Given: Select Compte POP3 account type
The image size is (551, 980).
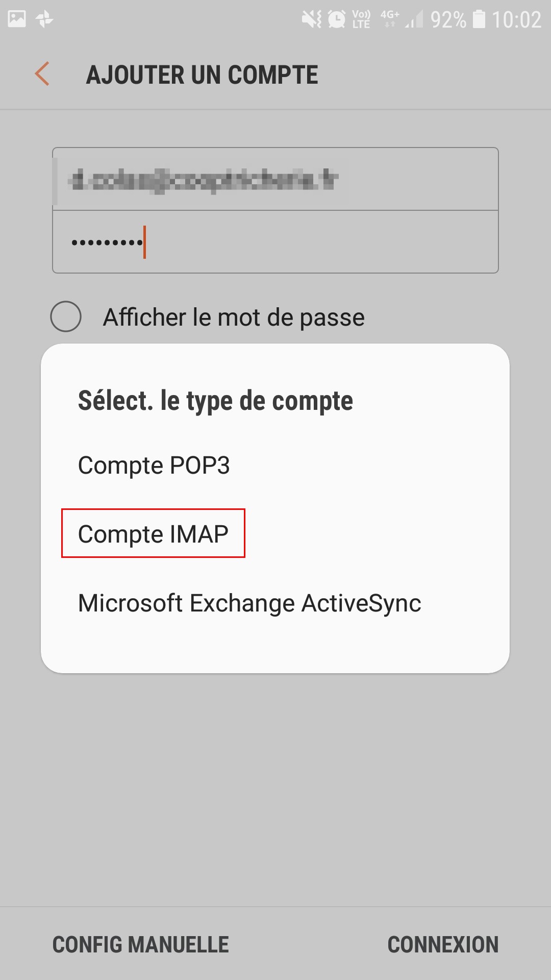Looking at the screenshot, I should (x=154, y=465).
